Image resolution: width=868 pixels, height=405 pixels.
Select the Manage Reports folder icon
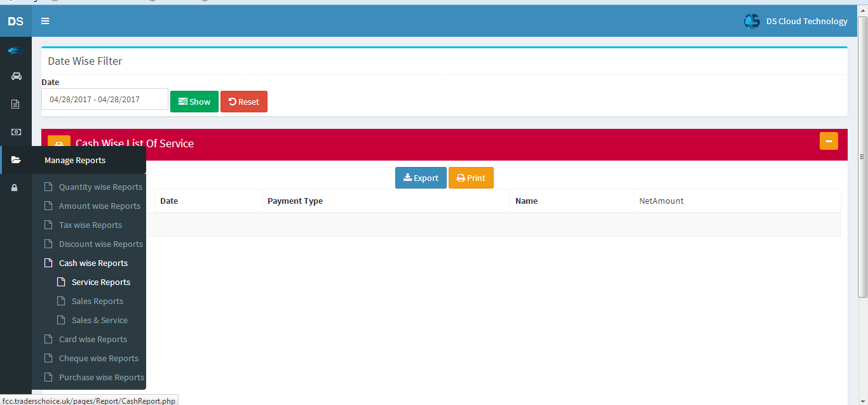point(15,160)
